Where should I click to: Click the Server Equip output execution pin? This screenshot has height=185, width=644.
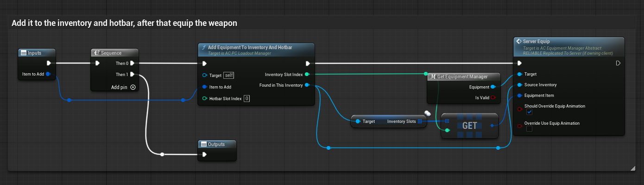(x=618, y=63)
